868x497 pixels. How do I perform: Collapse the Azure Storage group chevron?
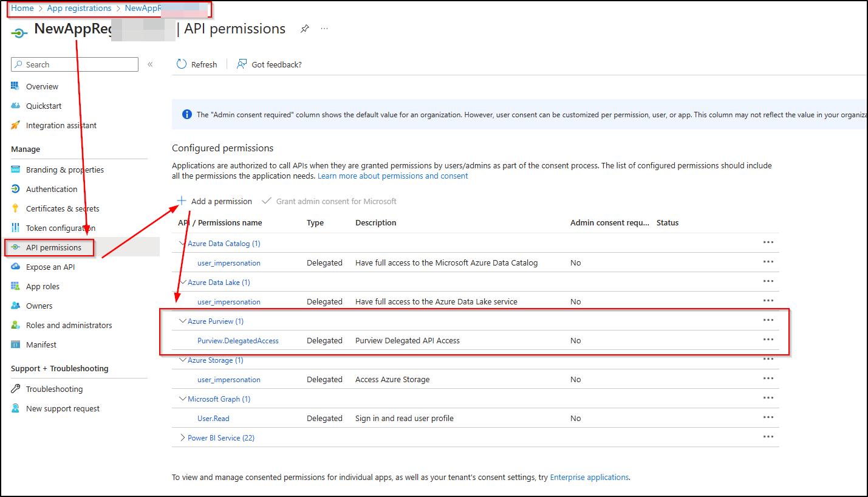(183, 360)
